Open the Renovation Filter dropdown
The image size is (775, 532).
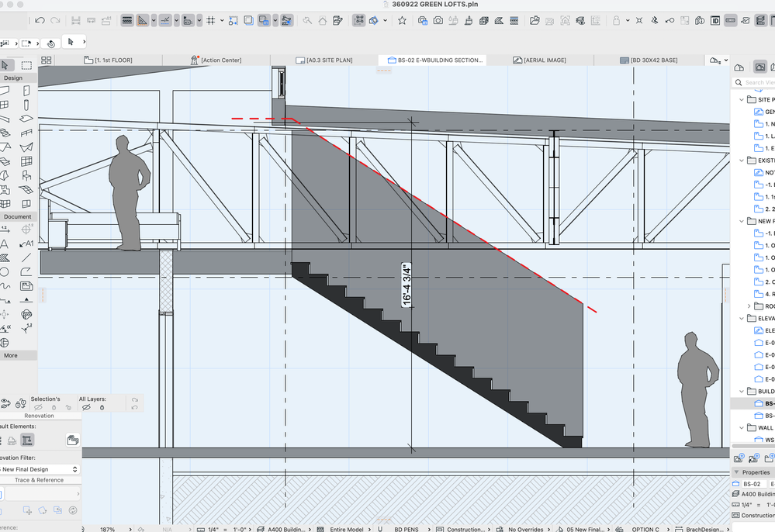[40, 469]
